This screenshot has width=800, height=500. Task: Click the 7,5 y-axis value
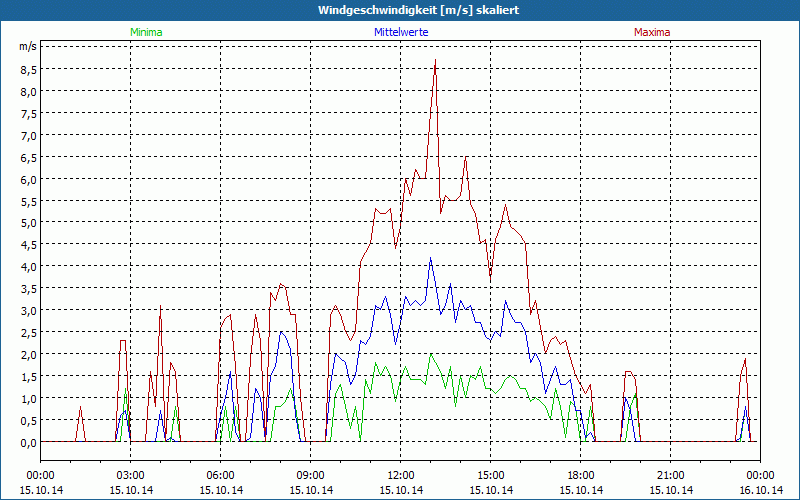click(29, 114)
